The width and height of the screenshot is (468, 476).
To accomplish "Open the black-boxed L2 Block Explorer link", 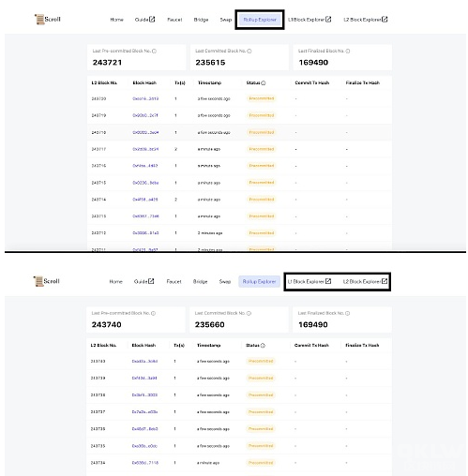I will (365, 281).
